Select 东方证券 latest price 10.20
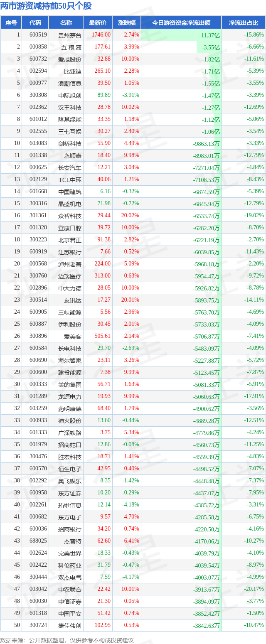266x644 pixels. pyautogui.click(x=104, y=493)
